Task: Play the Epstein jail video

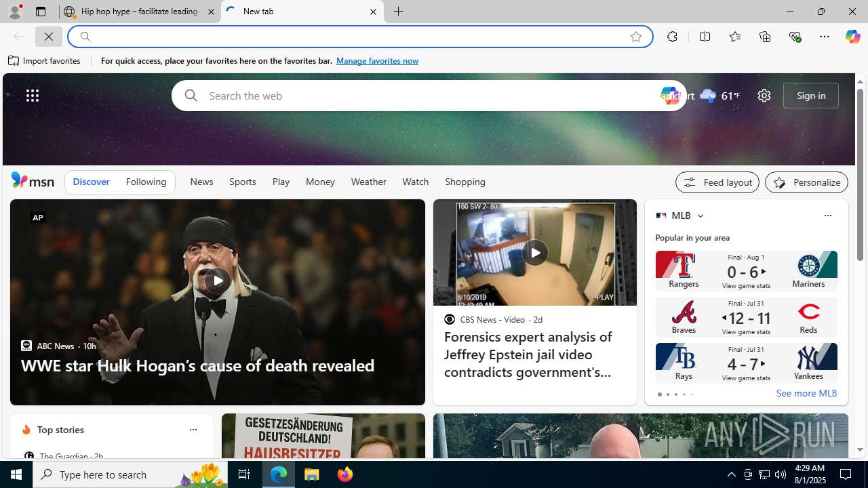Action: coord(534,253)
